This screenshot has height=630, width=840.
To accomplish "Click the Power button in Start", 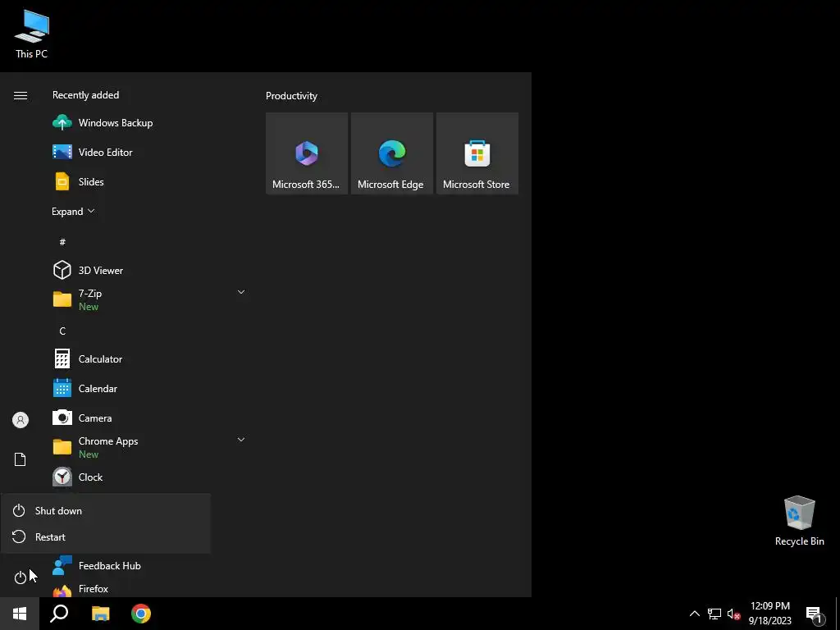I will coord(20,577).
